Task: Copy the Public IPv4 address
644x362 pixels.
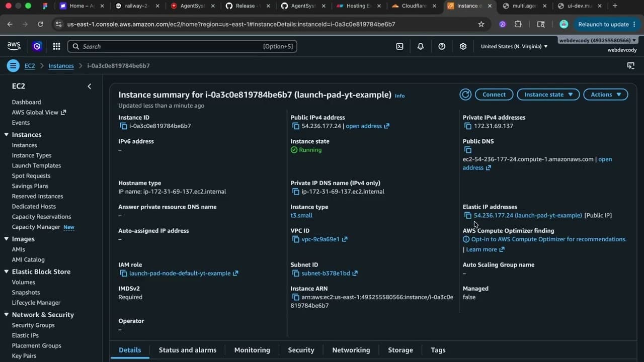Action: click(295, 126)
